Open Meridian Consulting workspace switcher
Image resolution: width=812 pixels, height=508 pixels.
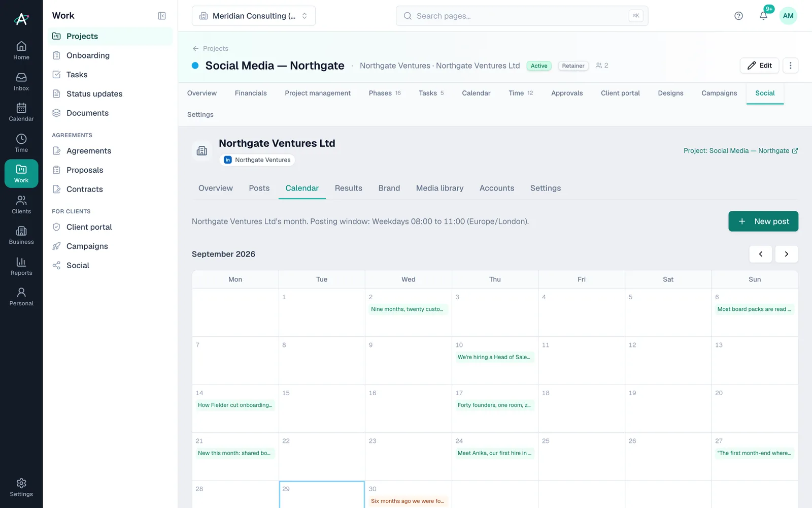pos(254,16)
